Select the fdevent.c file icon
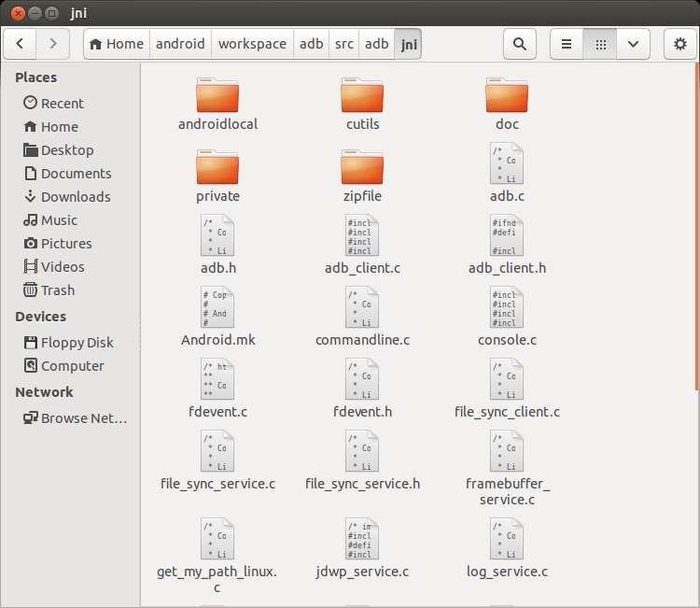 pos(217,379)
